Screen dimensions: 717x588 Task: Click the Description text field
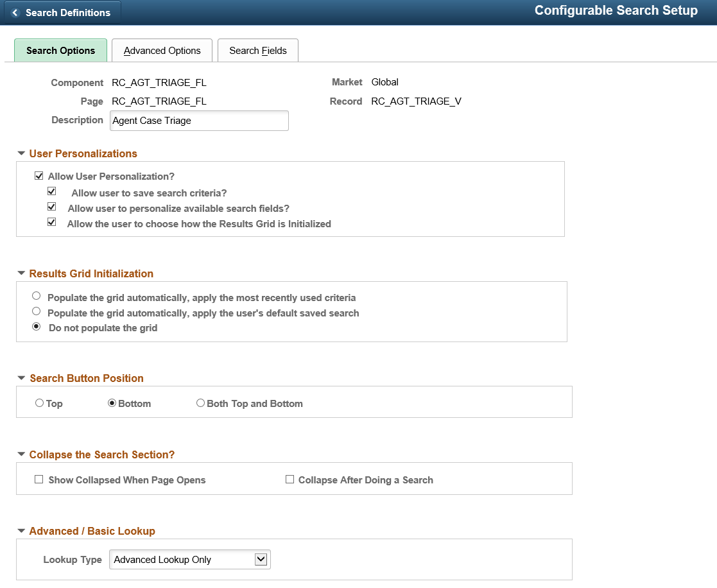point(199,121)
